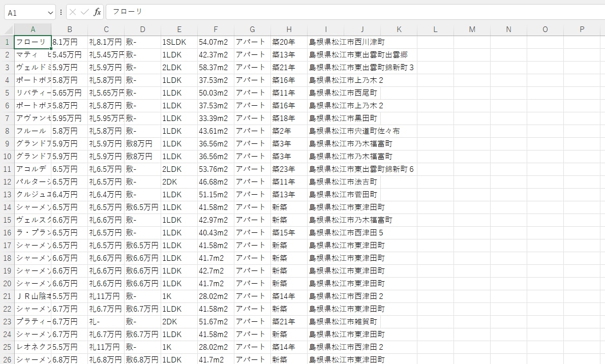Select row 1 header
Screen dimensions: 605x364
[x=7, y=42]
